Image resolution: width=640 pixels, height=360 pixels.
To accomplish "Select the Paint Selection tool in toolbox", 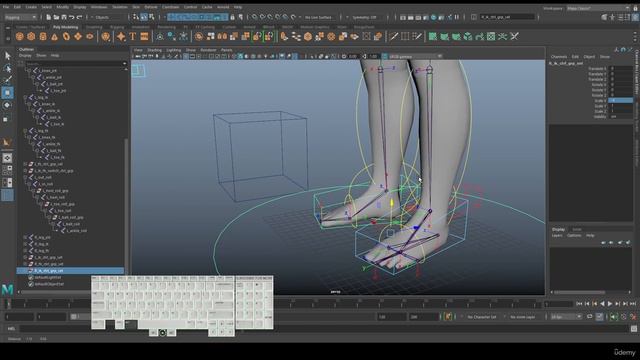I will [x=7, y=80].
